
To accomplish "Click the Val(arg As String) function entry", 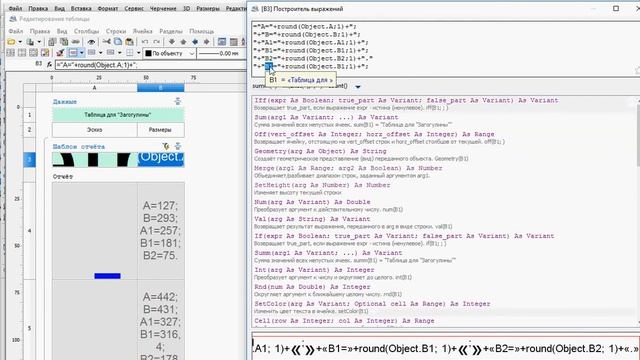I will tap(312, 219).
